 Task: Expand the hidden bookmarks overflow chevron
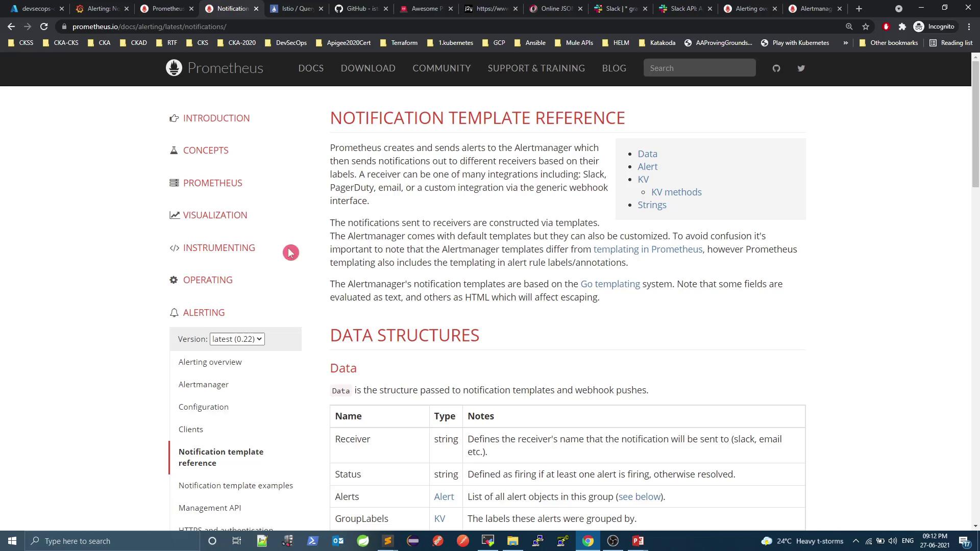coord(846,43)
